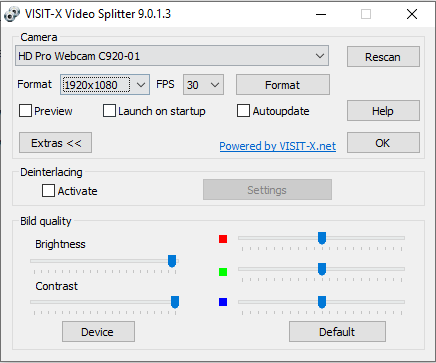The height and width of the screenshot is (363, 436).
Task: Enable the Preview checkbox
Action: 26,111
